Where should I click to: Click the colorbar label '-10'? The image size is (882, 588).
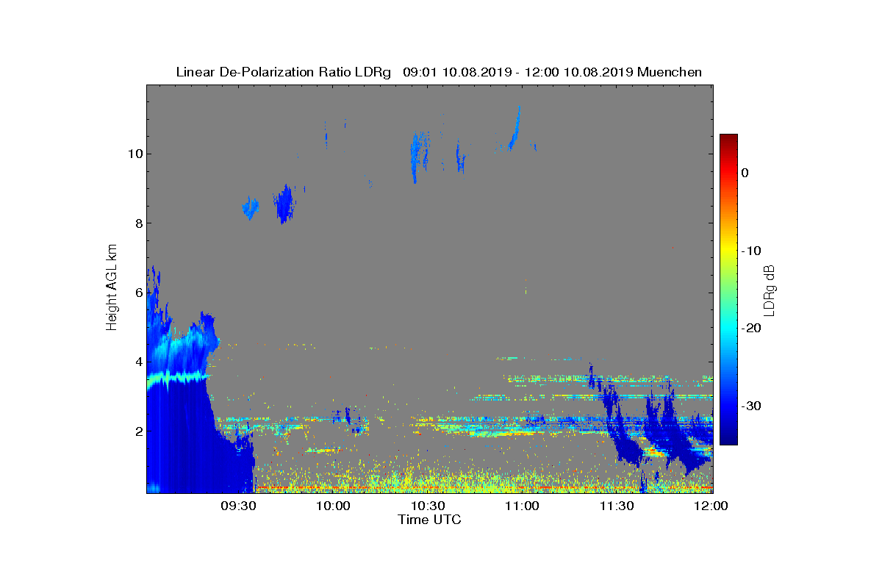pyautogui.click(x=750, y=251)
